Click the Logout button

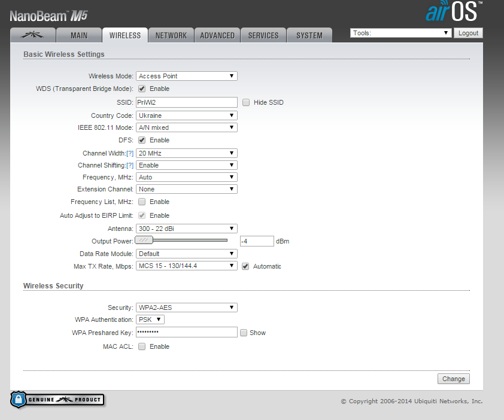click(x=468, y=33)
